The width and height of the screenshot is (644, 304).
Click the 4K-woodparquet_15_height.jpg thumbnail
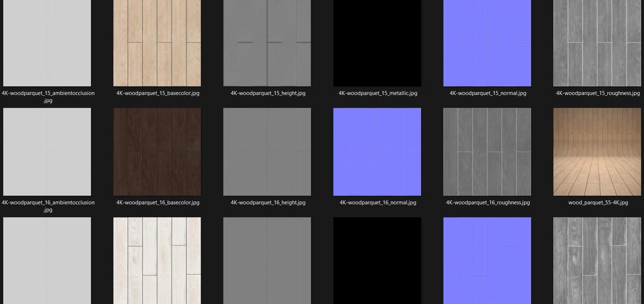coord(267,43)
